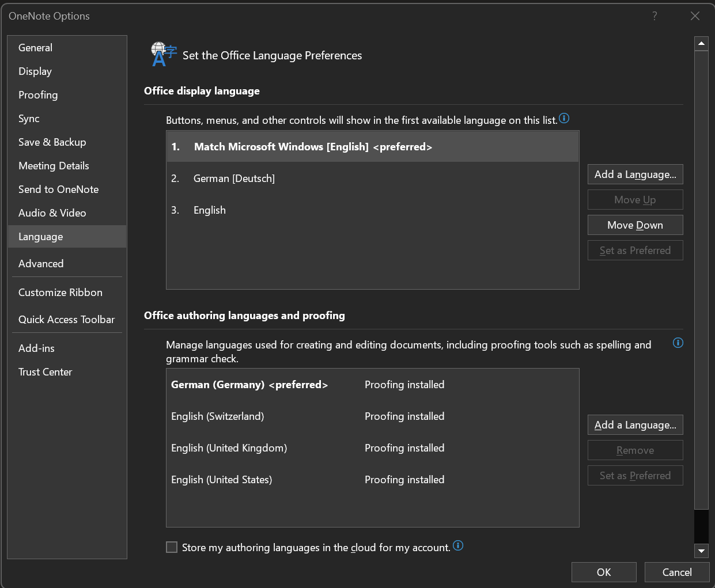The image size is (715, 588).
Task: Click the Office Language Preferences globe icon
Action: pos(163,55)
